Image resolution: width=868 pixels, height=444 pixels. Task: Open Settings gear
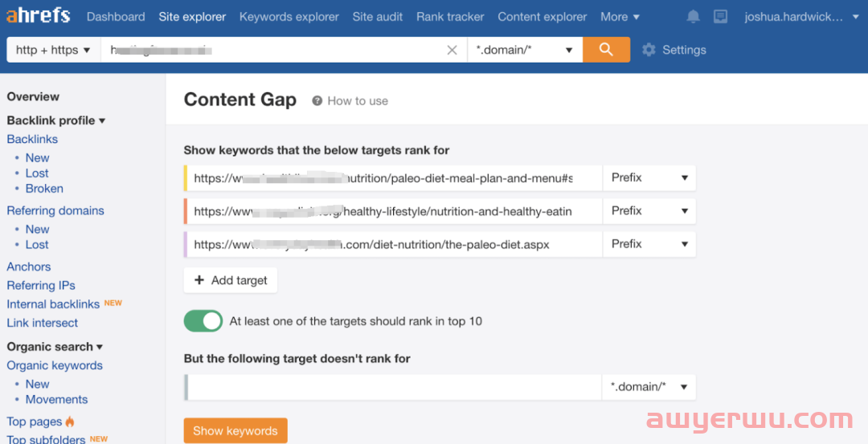point(649,50)
